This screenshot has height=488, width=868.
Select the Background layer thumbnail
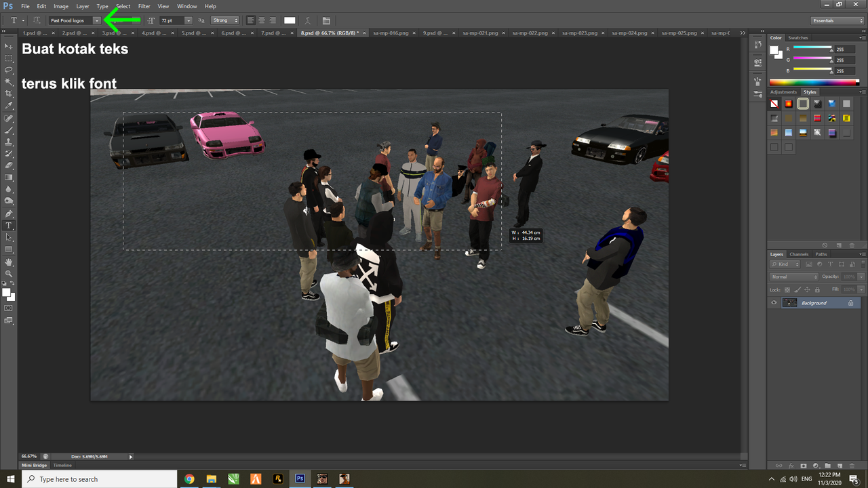click(790, 303)
